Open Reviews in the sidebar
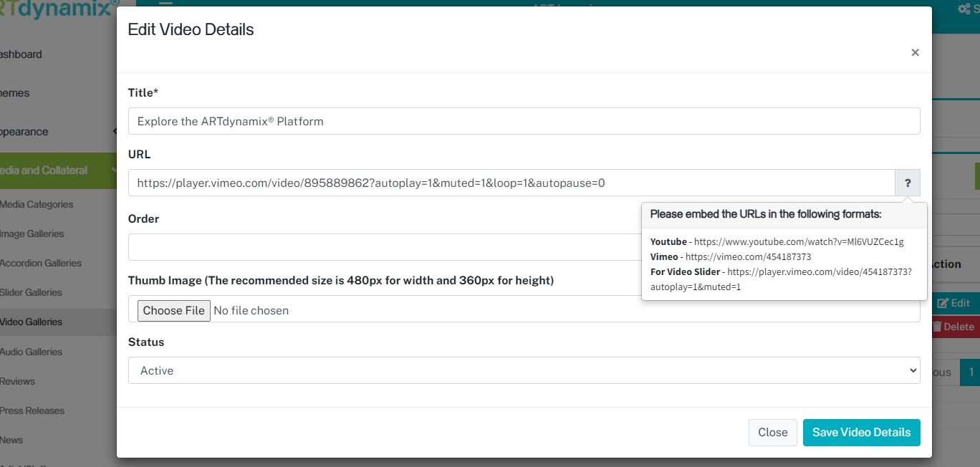The image size is (980, 467). pos(18,381)
